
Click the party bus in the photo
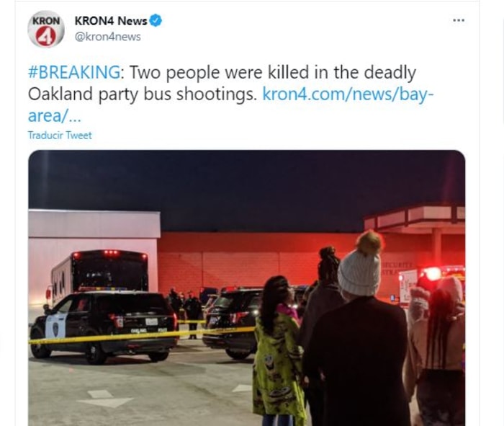99,272
